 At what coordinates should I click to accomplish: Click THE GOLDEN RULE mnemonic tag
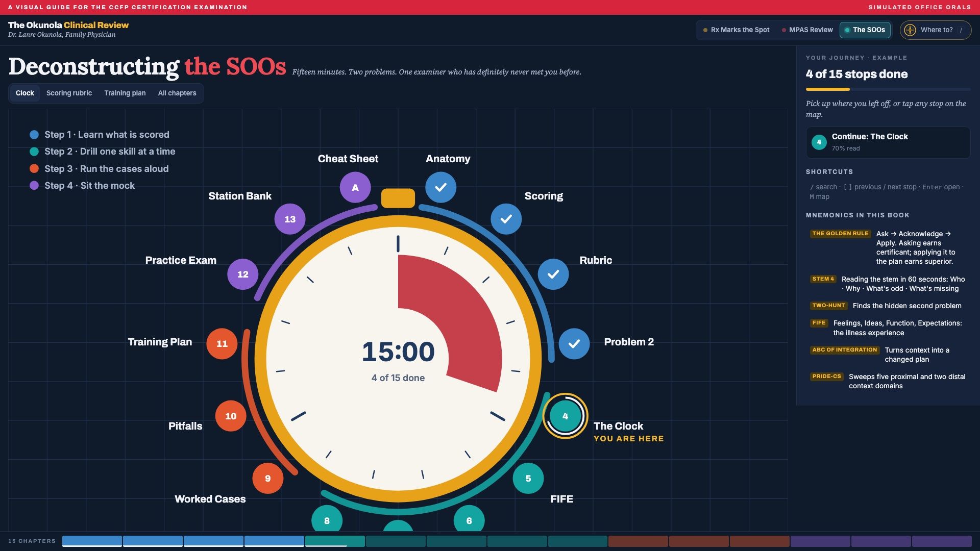point(840,234)
